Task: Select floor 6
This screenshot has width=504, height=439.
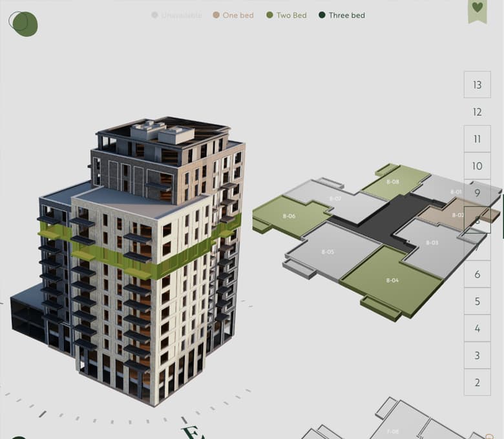Action: tap(477, 274)
